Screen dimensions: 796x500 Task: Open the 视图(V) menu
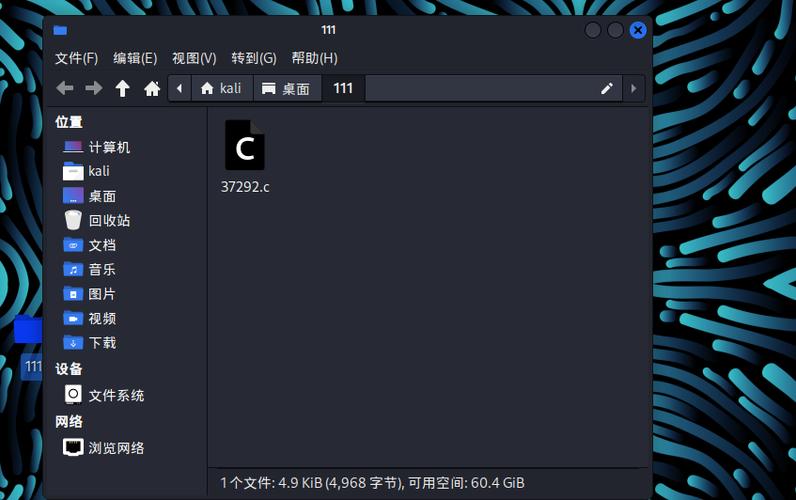coord(194,58)
